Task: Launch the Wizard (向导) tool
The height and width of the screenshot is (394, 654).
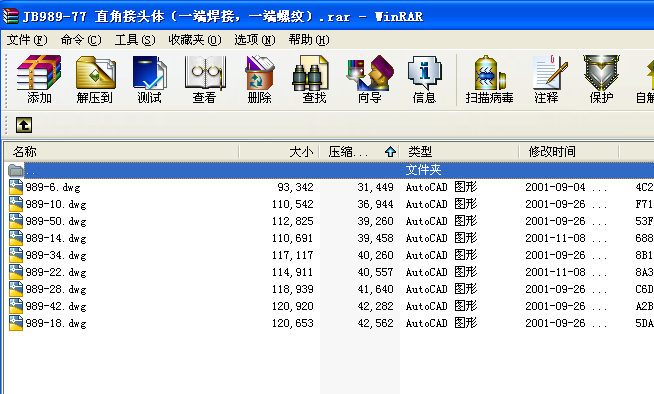Action: click(x=370, y=79)
